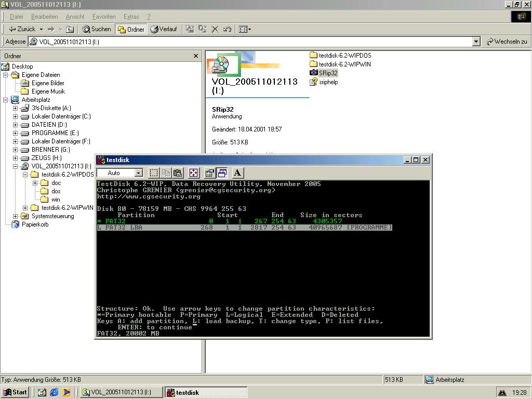Open the Views dropdown in Explorer toolbar
This screenshot has height=399, width=532.
(245, 29)
